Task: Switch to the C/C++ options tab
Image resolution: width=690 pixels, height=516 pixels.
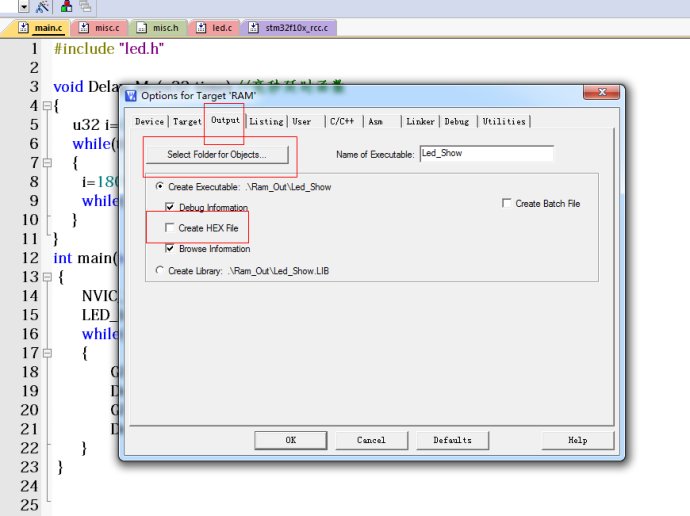Action: pyautogui.click(x=340, y=121)
